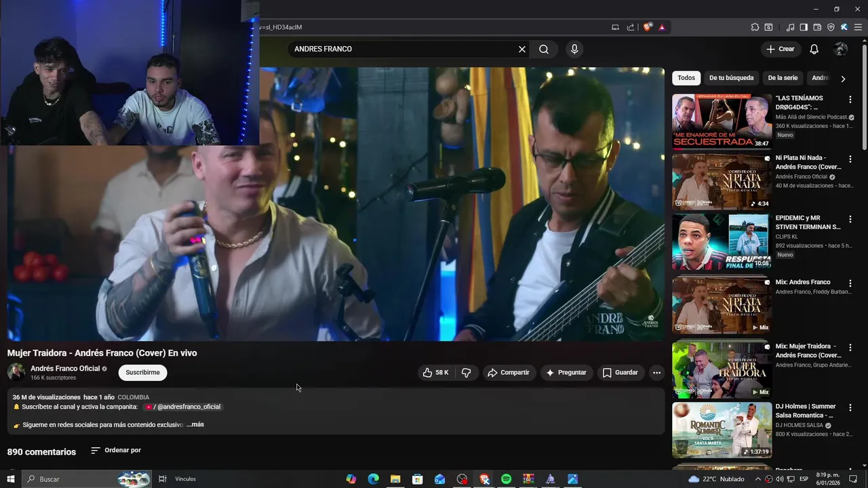Open ME ENAMORÉ DE MI SECUESTRADA thumbnail

[722, 121]
